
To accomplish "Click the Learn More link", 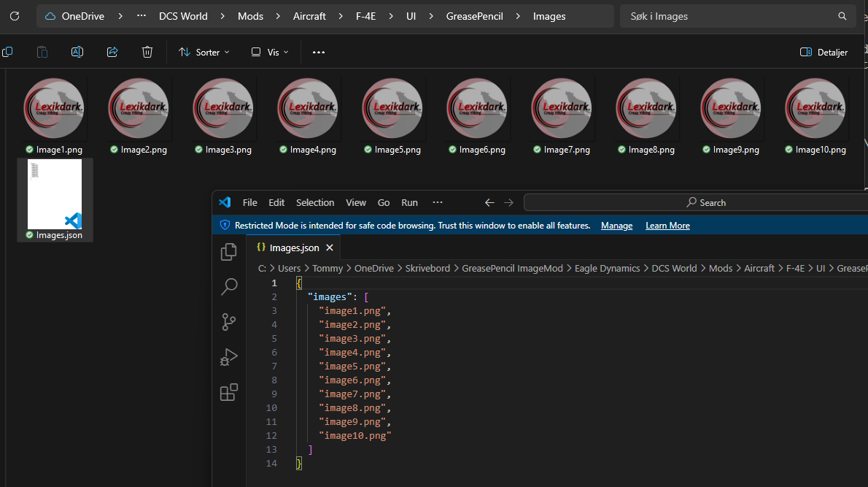I will coord(667,226).
